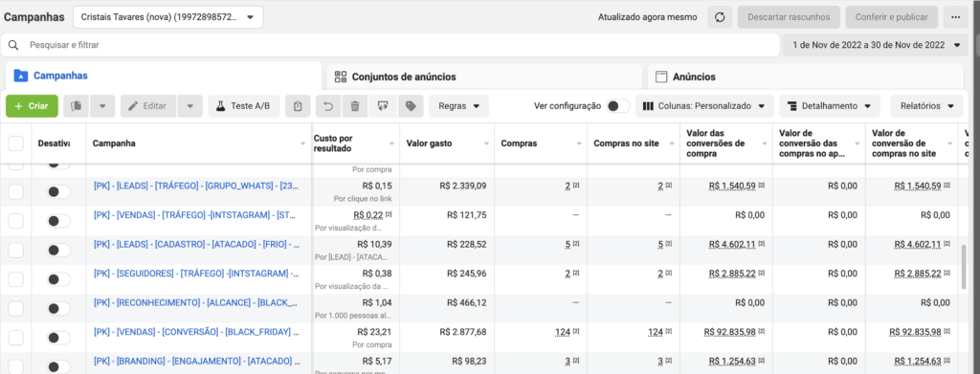Viewport: 980px width, 374px height.
Task: Click the R$ 92.835,98 purchase conversion value
Action: (729, 332)
